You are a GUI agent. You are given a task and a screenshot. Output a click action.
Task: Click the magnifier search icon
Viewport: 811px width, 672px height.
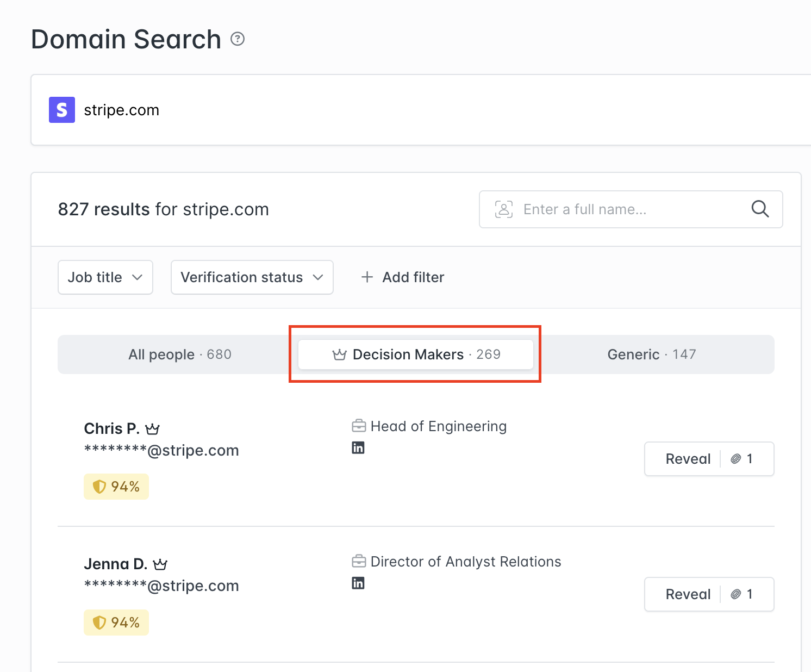pos(760,209)
